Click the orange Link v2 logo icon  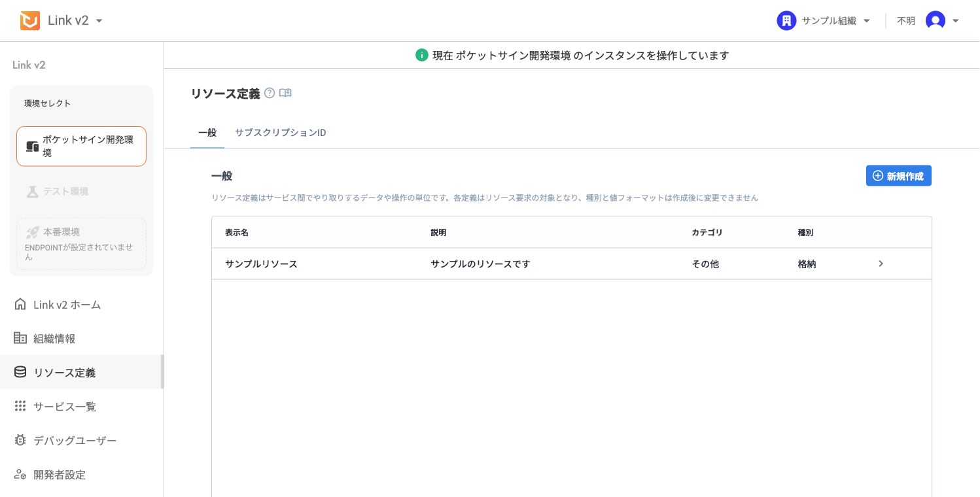coord(30,20)
